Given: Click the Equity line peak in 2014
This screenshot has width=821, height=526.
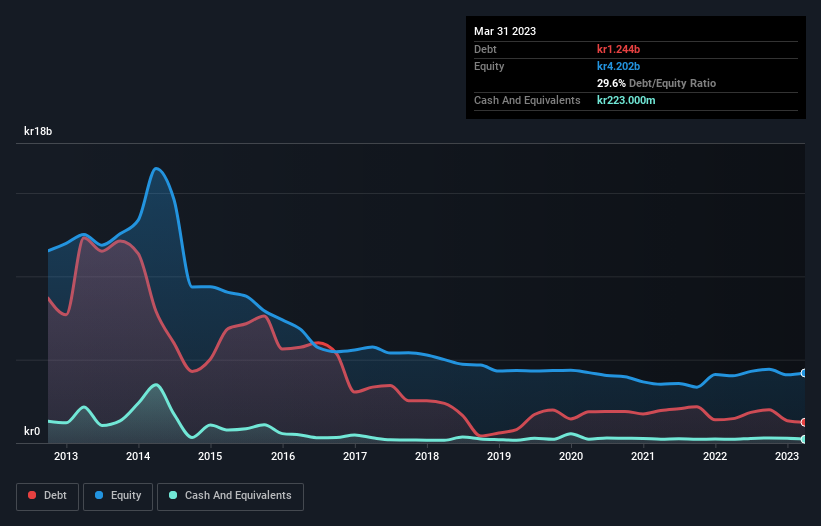Looking at the screenshot, I should [156, 169].
